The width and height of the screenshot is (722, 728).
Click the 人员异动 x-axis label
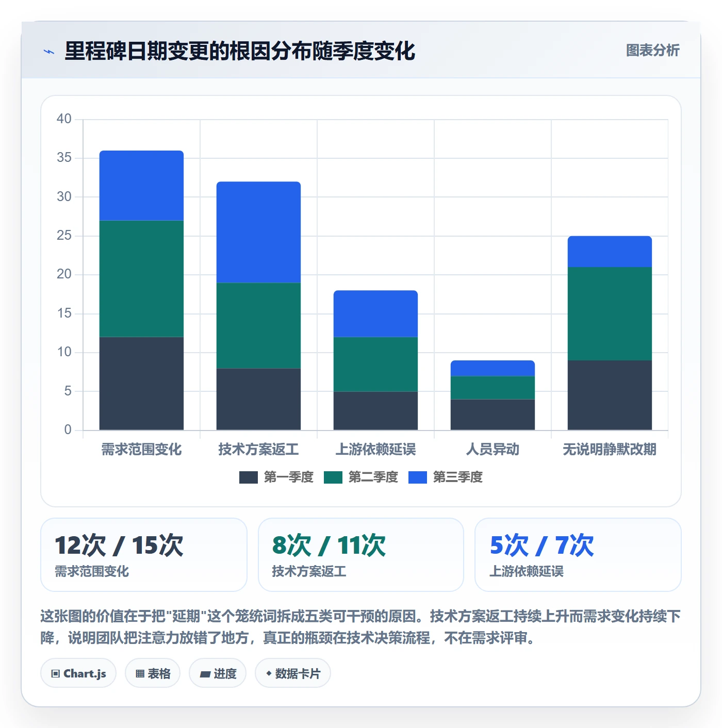click(x=493, y=450)
